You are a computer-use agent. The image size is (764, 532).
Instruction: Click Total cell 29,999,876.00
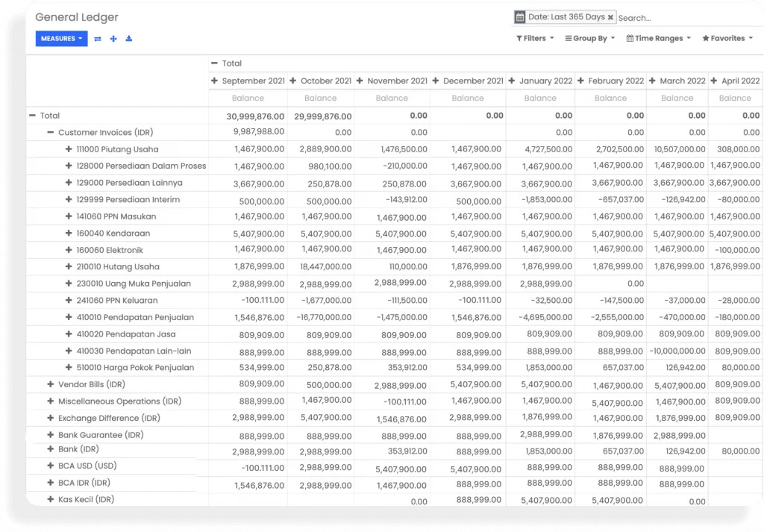pos(322,116)
